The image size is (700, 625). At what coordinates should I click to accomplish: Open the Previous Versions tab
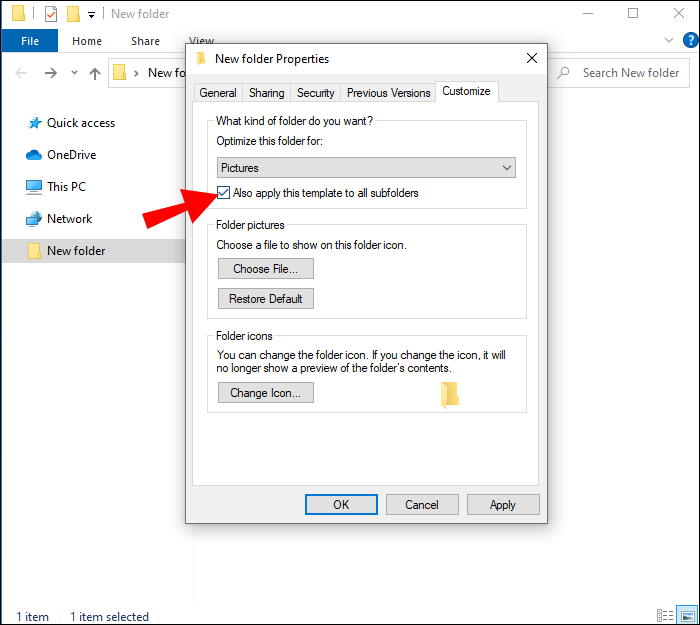point(388,93)
